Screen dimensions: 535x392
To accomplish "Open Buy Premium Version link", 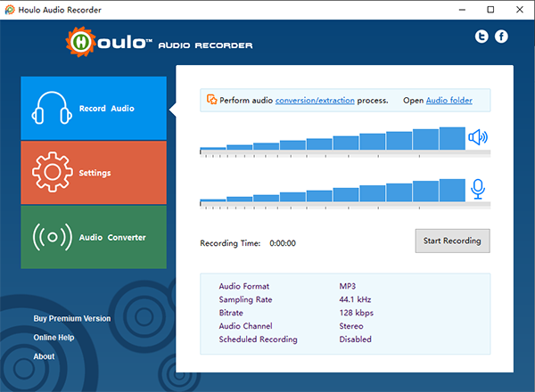I will click(x=72, y=318).
